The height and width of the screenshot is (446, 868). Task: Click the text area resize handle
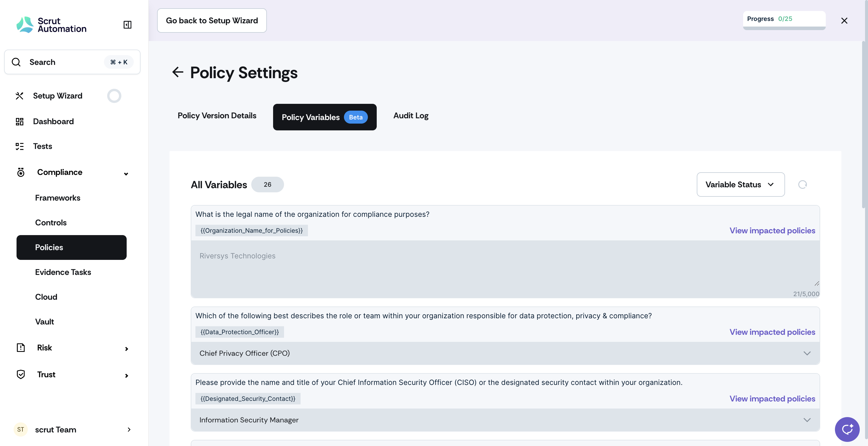[816, 283]
